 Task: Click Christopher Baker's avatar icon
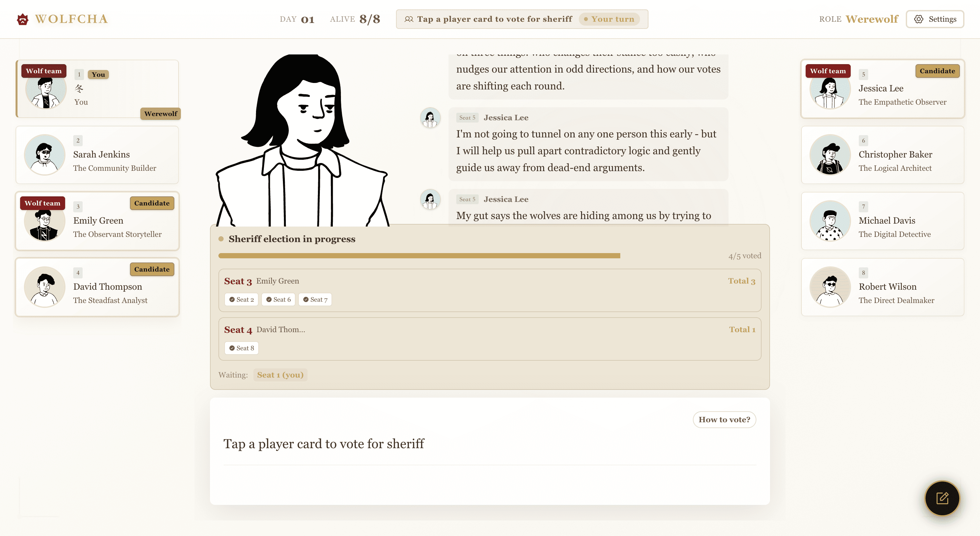[x=830, y=155]
